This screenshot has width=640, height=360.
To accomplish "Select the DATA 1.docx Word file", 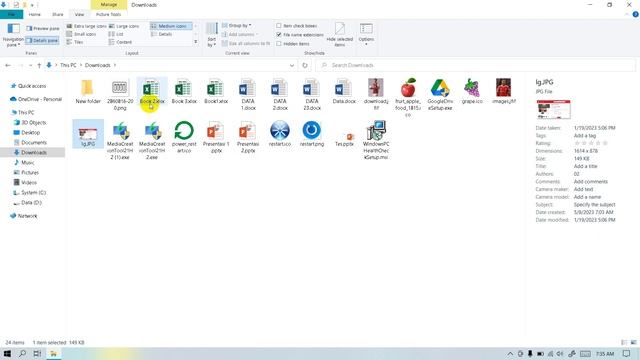I will (x=248, y=95).
